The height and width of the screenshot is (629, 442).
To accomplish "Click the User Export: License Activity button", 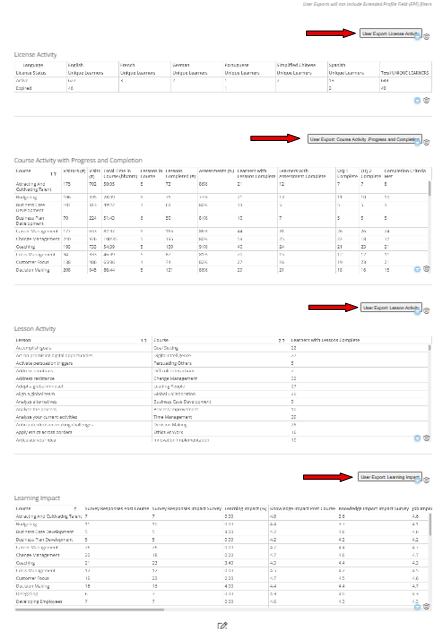I will [x=390, y=33].
